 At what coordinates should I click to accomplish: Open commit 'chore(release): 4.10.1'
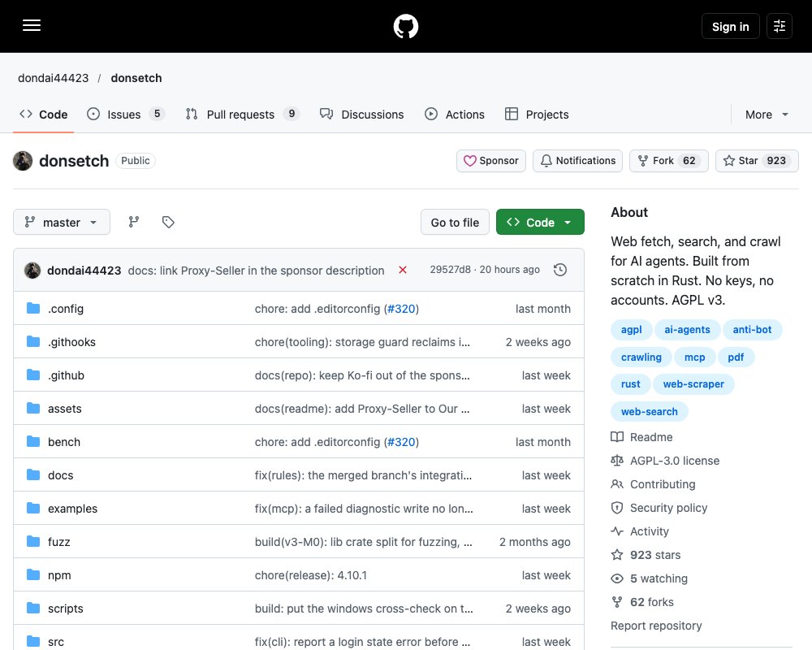[311, 575]
